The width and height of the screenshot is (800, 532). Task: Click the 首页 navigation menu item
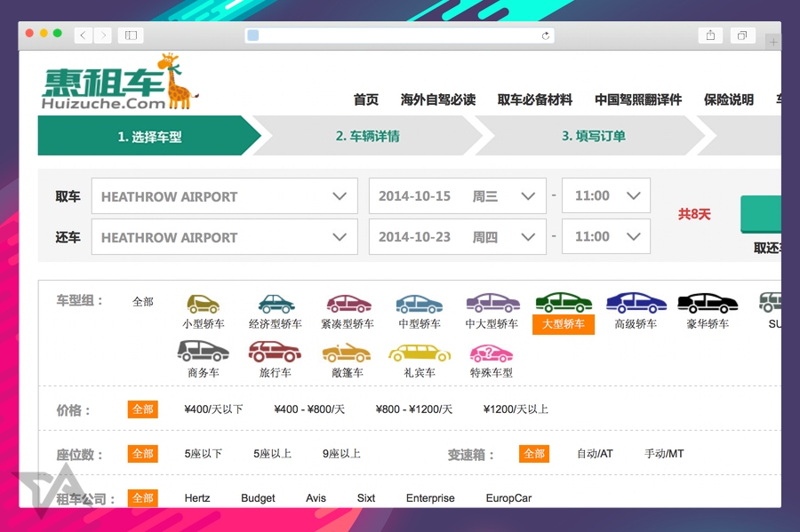tap(364, 100)
